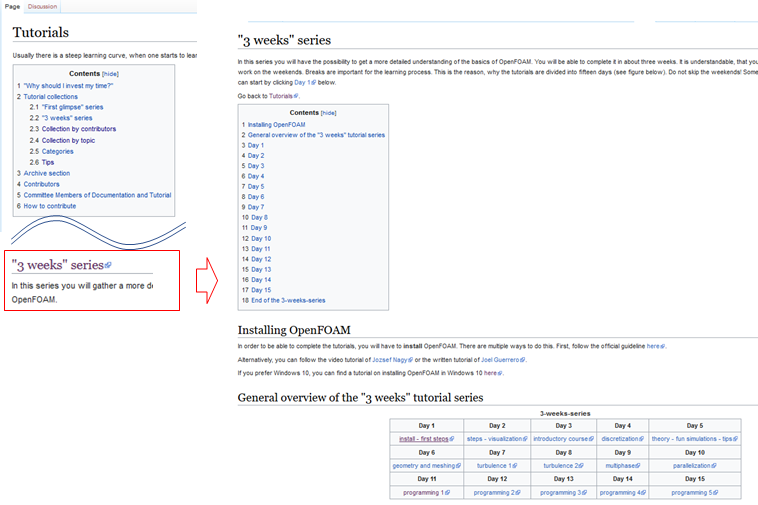This screenshot has width=758, height=505.
Task: Jump to Day 1 in contents list
Action: (x=256, y=145)
